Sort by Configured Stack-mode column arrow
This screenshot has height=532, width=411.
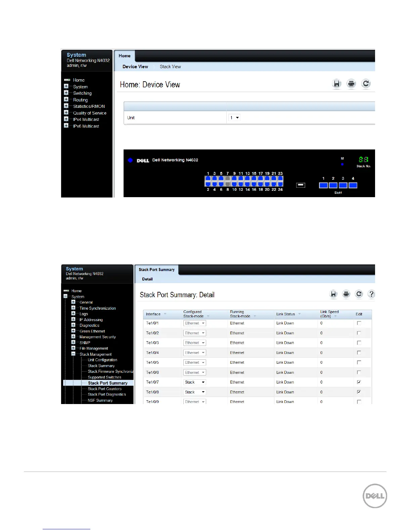[x=208, y=316]
